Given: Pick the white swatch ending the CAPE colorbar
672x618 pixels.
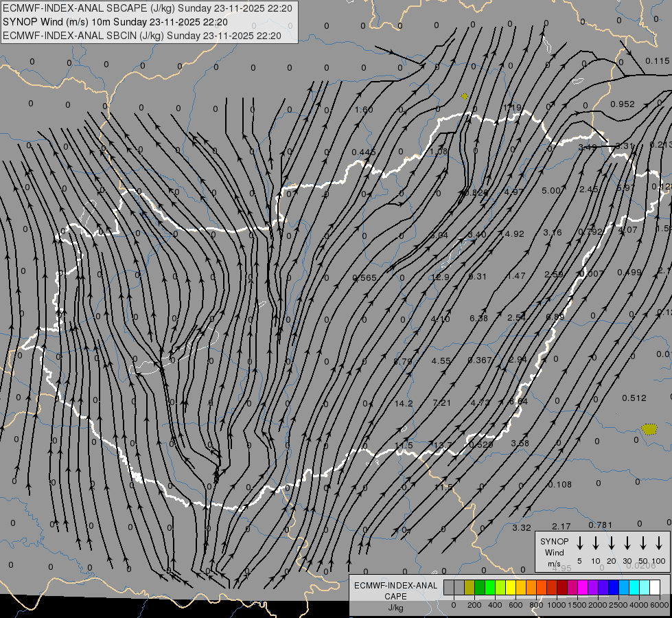Looking at the screenshot, I should [x=655, y=588].
